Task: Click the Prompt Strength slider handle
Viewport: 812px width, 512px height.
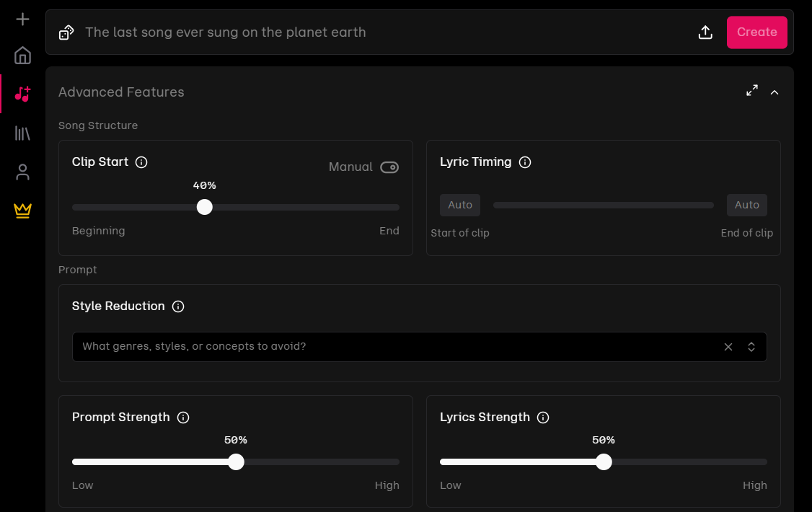Action: coord(236,462)
